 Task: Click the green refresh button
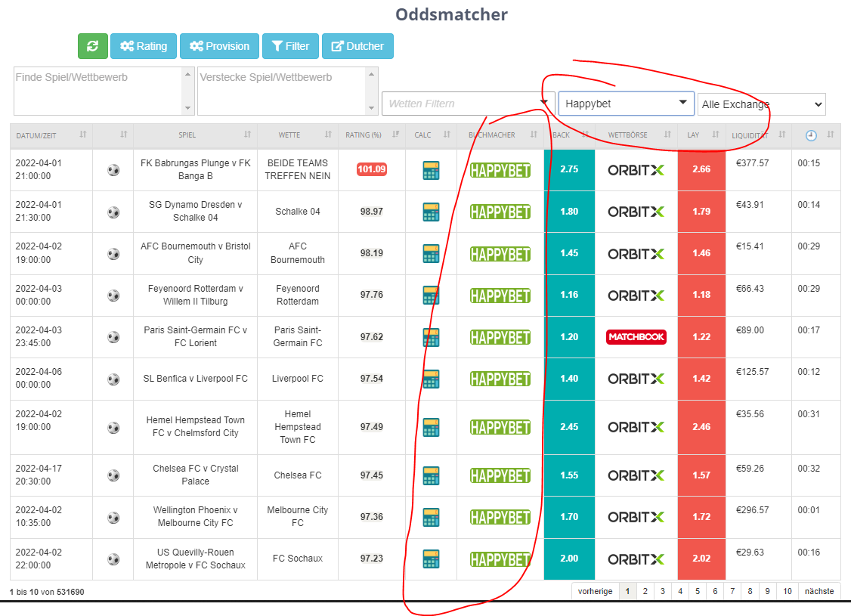[x=93, y=46]
